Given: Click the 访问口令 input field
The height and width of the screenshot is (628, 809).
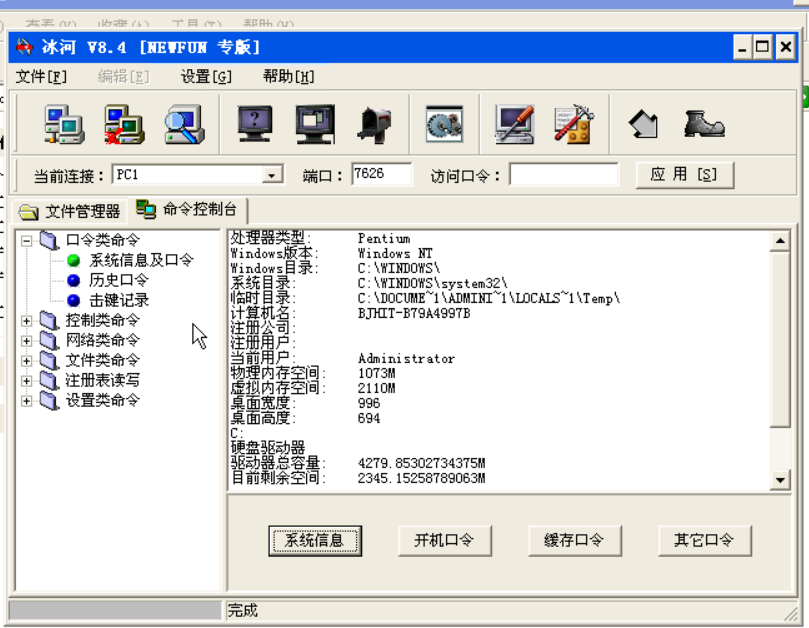Looking at the screenshot, I should point(563,174).
